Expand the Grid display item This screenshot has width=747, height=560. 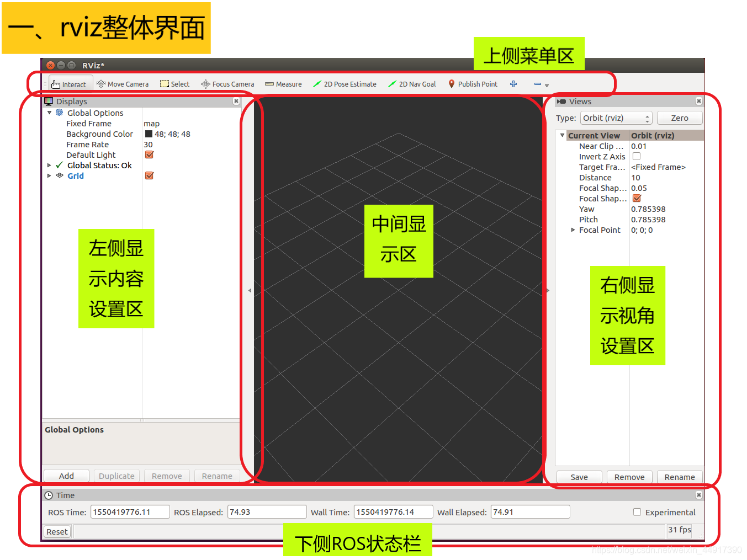coord(49,175)
